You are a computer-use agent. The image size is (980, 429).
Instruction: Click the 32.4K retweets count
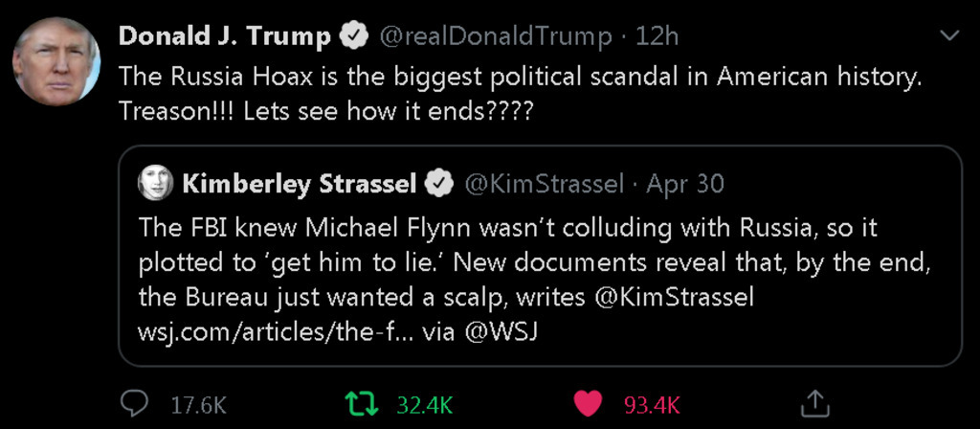click(424, 404)
